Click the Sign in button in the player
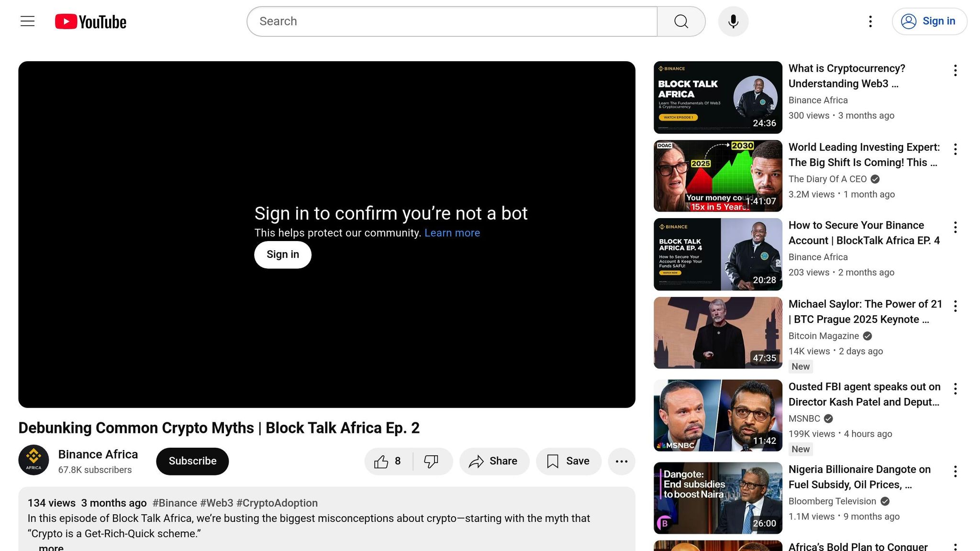The height and width of the screenshot is (551, 980). tap(282, 254)
